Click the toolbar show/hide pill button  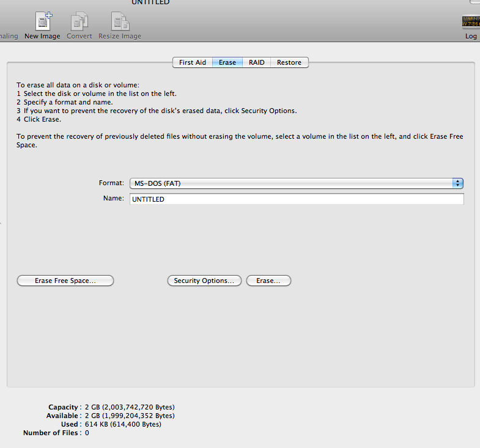474,2
